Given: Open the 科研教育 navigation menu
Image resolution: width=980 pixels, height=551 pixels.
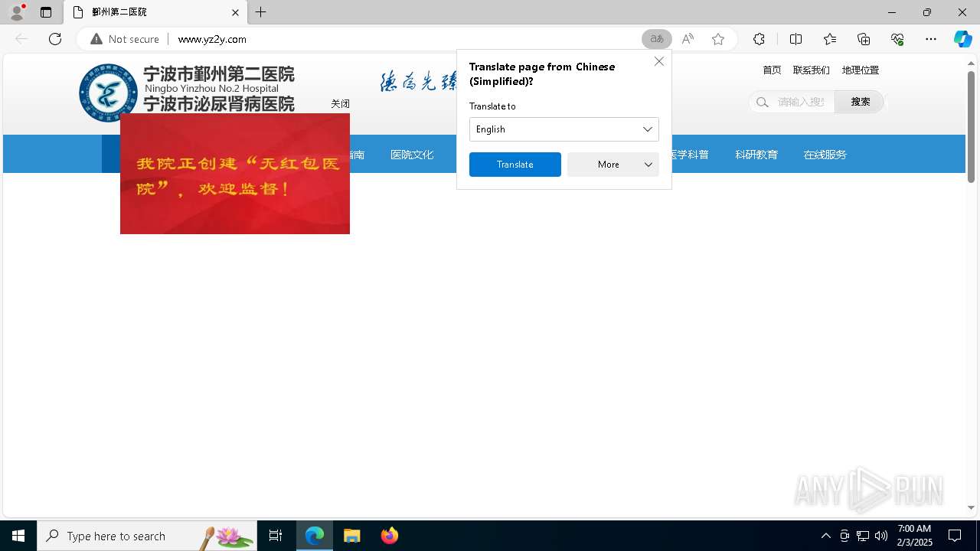Looking at the screenshot, I should (756, 155).
